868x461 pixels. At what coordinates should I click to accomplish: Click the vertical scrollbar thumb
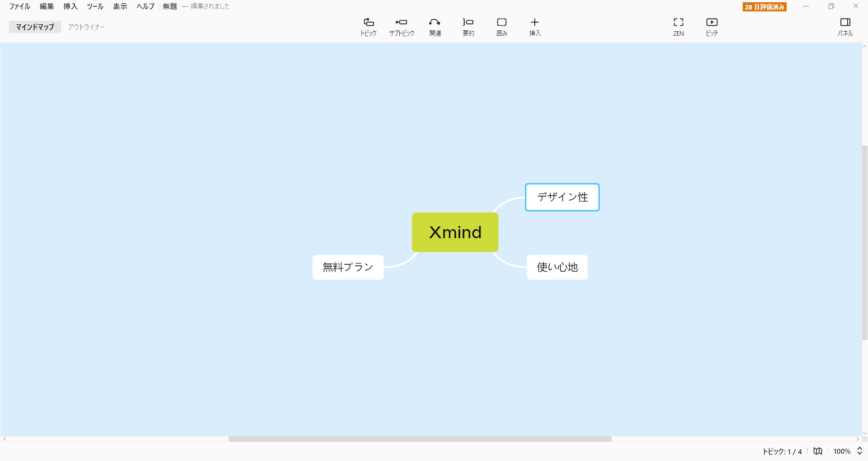[865, 242]
